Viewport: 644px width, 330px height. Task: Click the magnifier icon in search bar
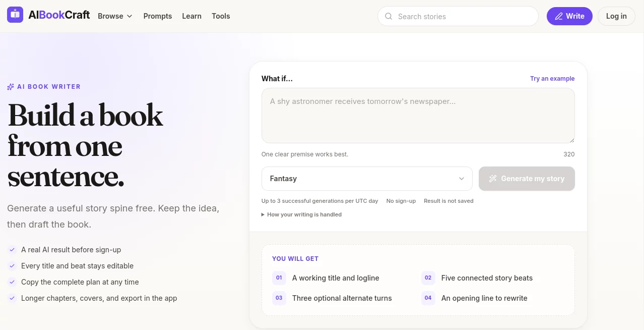[389, 16]
